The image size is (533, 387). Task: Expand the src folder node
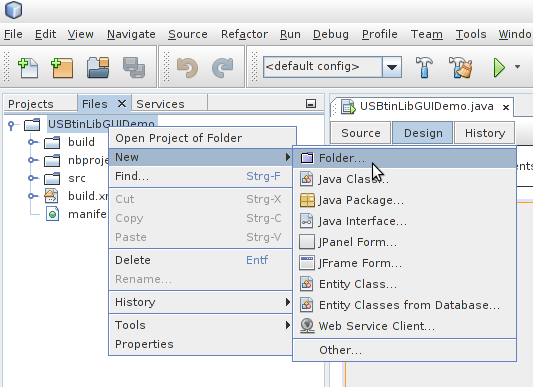click(x=32, y=178)
